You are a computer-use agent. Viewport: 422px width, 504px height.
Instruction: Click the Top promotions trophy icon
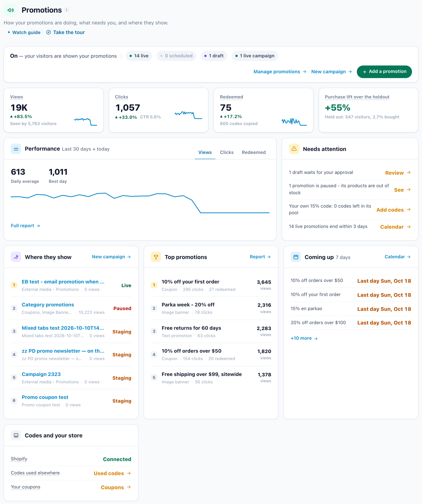[156, 257]
